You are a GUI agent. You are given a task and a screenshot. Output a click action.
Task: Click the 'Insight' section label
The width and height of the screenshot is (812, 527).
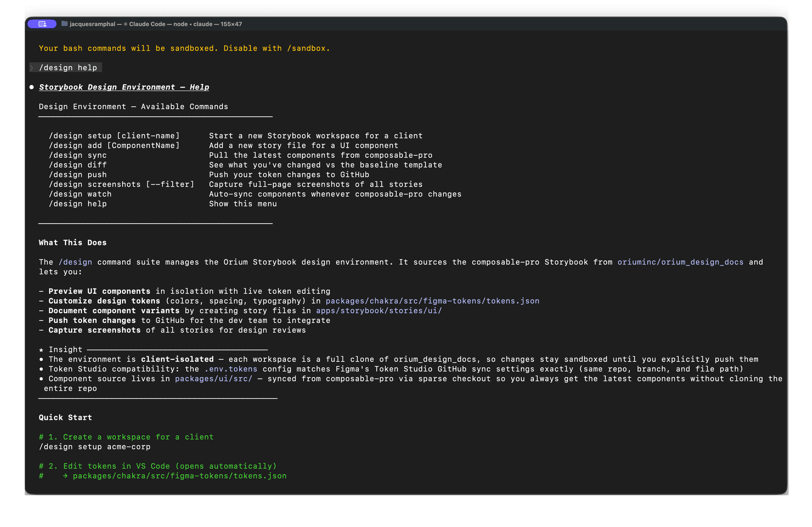pos(65,350)
